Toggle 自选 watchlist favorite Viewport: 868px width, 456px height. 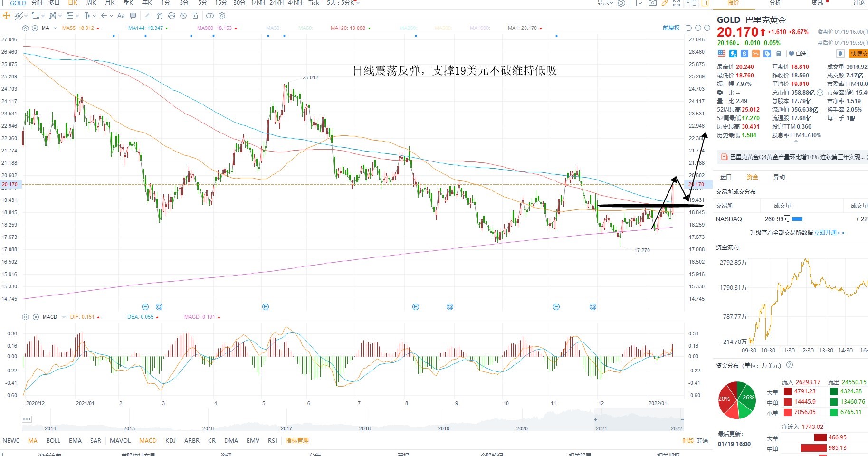[x=797, y=54]
